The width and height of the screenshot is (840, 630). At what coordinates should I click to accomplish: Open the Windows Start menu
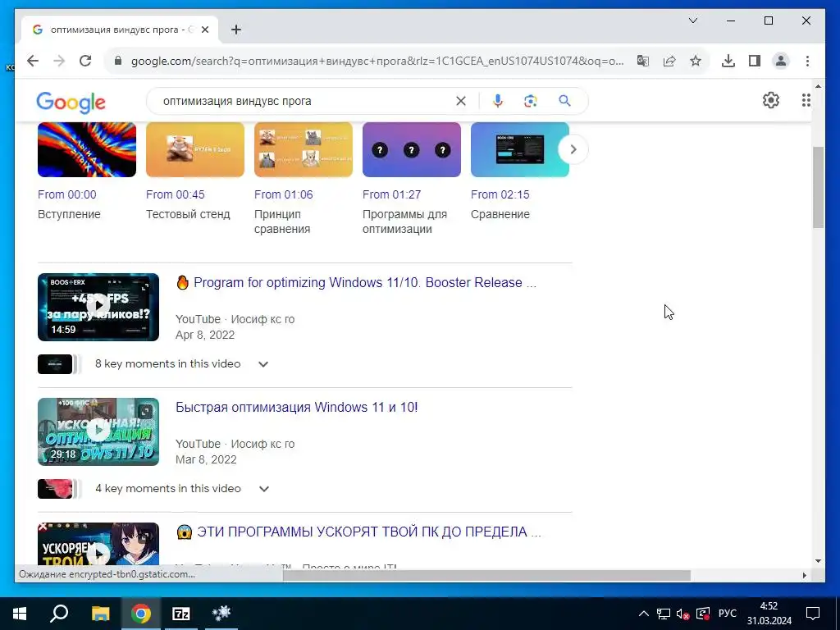click(x=20, y=614)
